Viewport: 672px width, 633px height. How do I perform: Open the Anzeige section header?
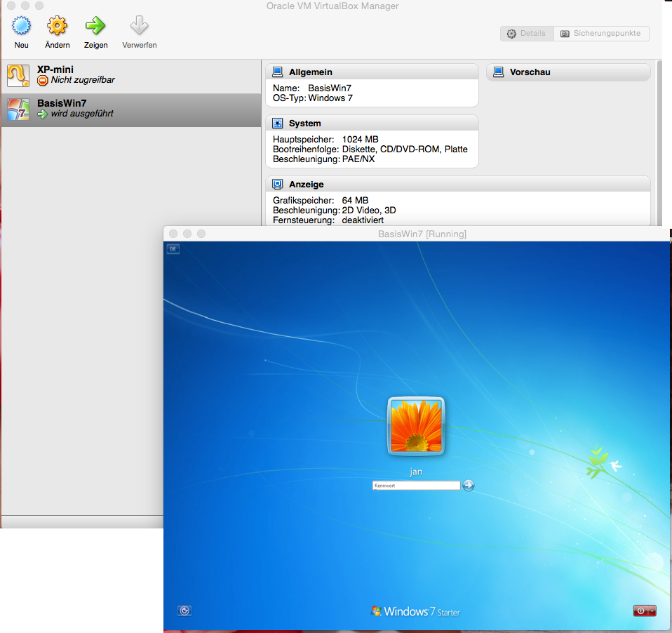point(458,184)
